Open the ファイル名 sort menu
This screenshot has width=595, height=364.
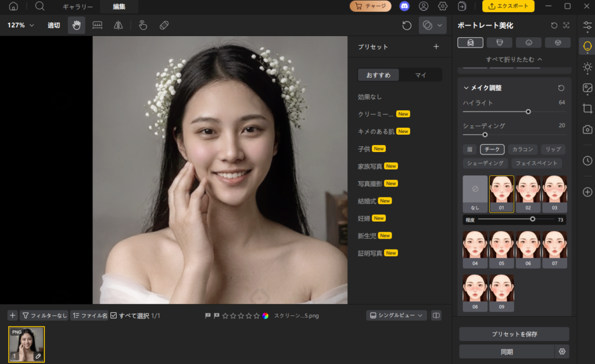[x=89, y=315]
